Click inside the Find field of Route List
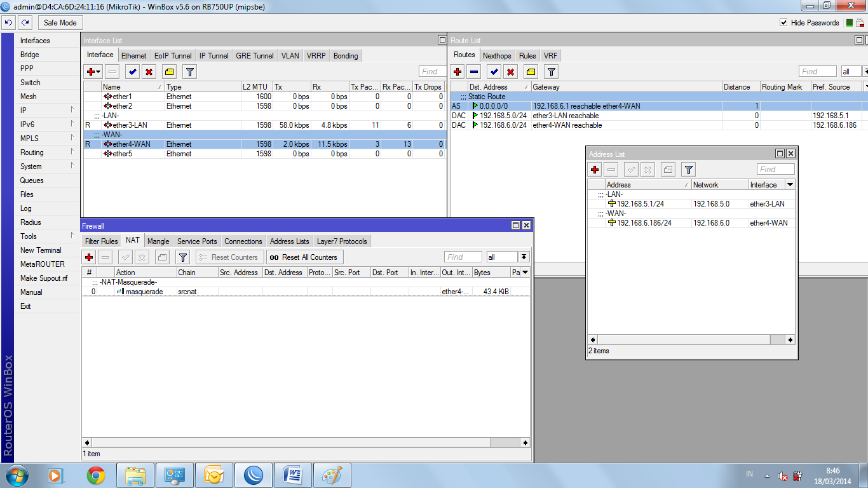868x488 pixels. pos(818,71)
